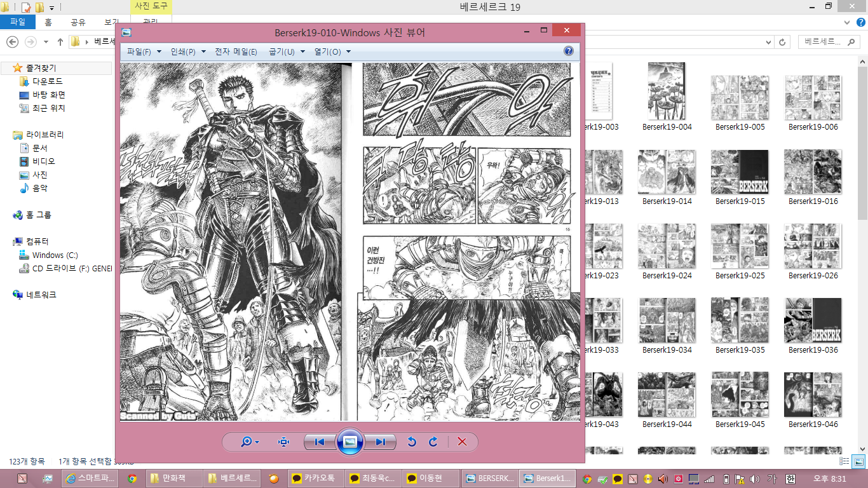Go to next image in Photo Viewer

coord(380,442)
